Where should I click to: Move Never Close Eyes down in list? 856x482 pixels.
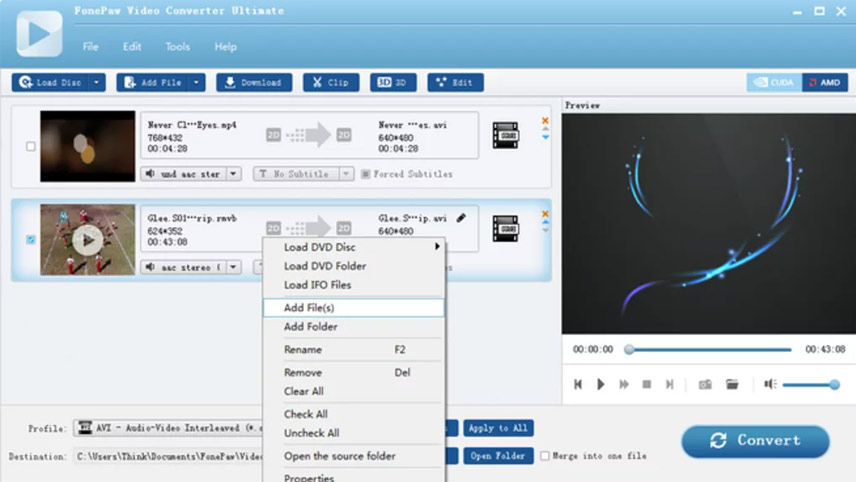(545, 138)
